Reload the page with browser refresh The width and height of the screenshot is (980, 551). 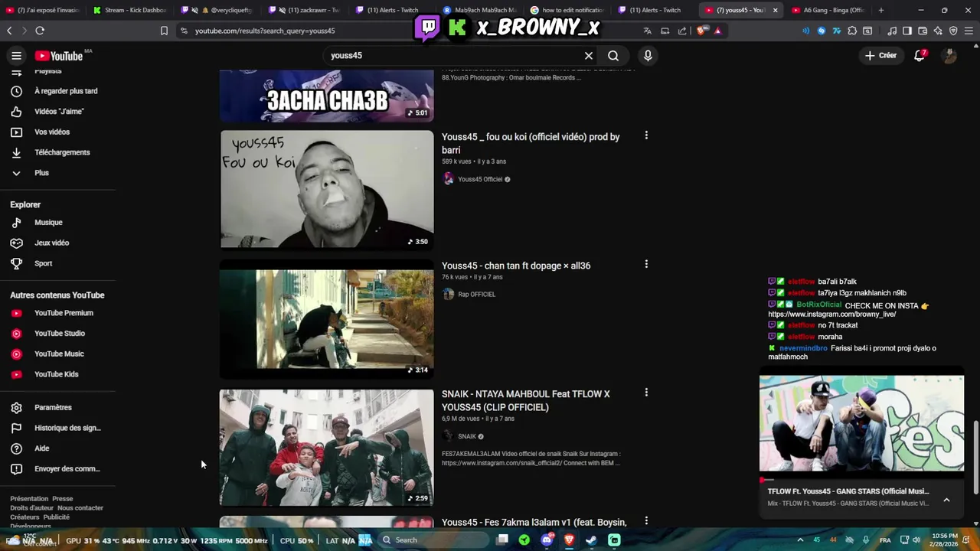[40, 31]
